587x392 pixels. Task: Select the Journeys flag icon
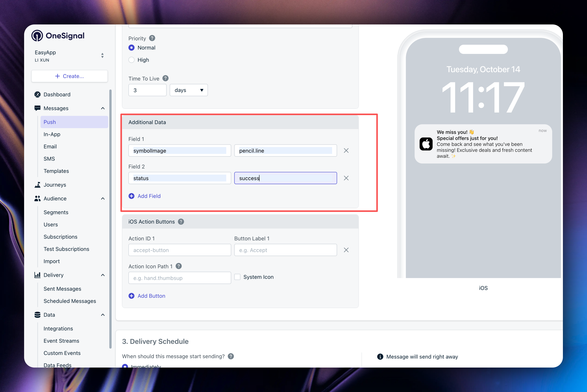pos(38,185)
